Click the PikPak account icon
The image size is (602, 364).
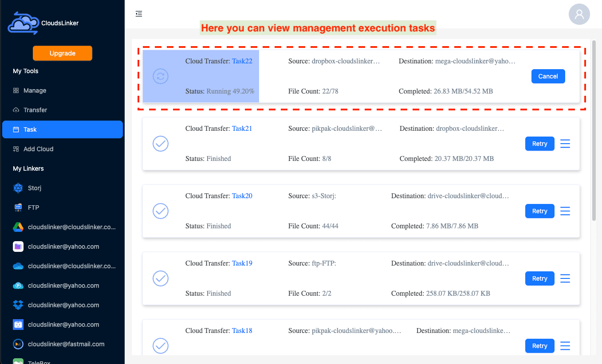(18, 286)
